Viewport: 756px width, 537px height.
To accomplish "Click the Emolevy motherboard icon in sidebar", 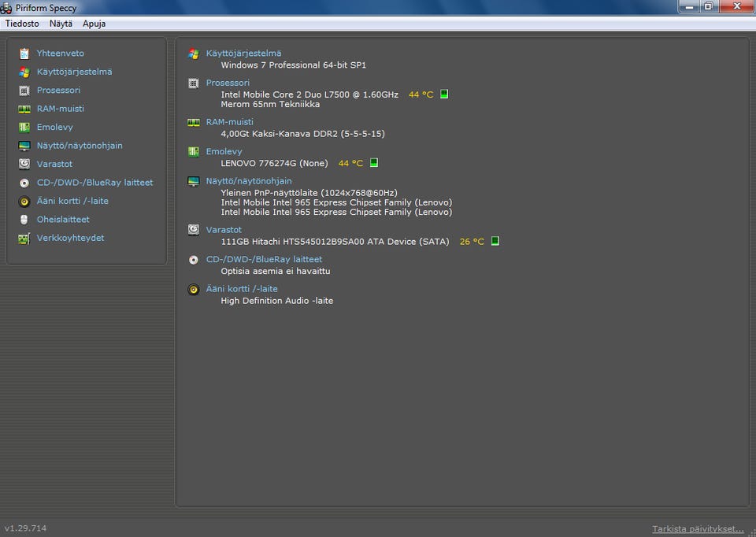I will point(24,128).
